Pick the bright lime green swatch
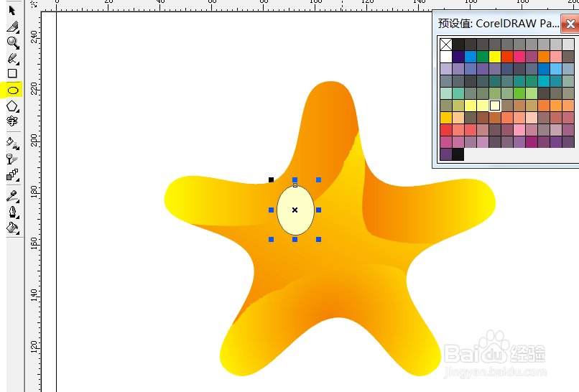 [x=519, y=93]
